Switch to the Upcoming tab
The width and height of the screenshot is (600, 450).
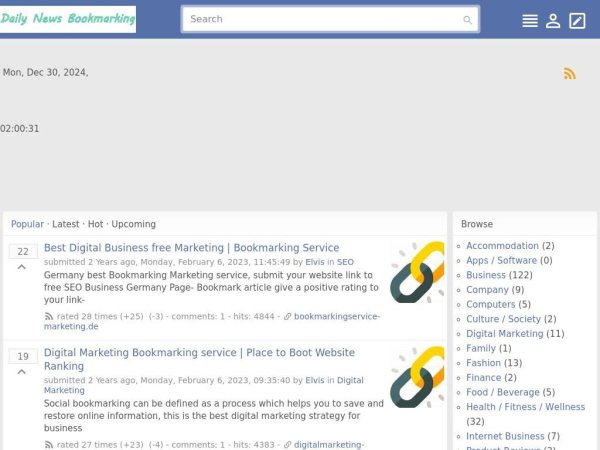134,224
